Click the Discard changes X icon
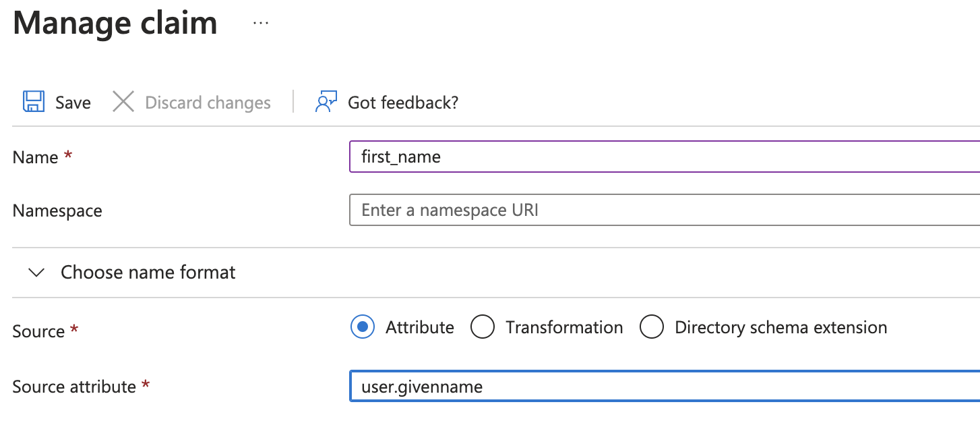The height and width of the screenshot is (421, 980). point(123,102)
